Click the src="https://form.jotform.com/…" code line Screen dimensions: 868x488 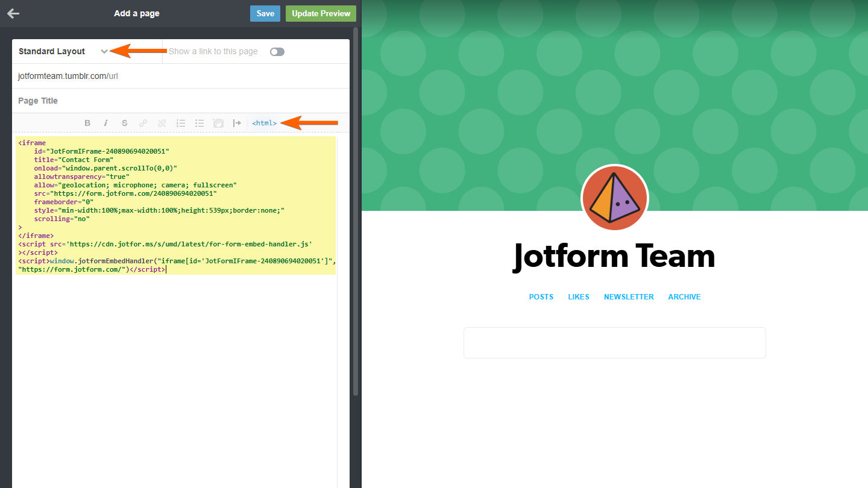pyautogui.click(x=125, y=193)
